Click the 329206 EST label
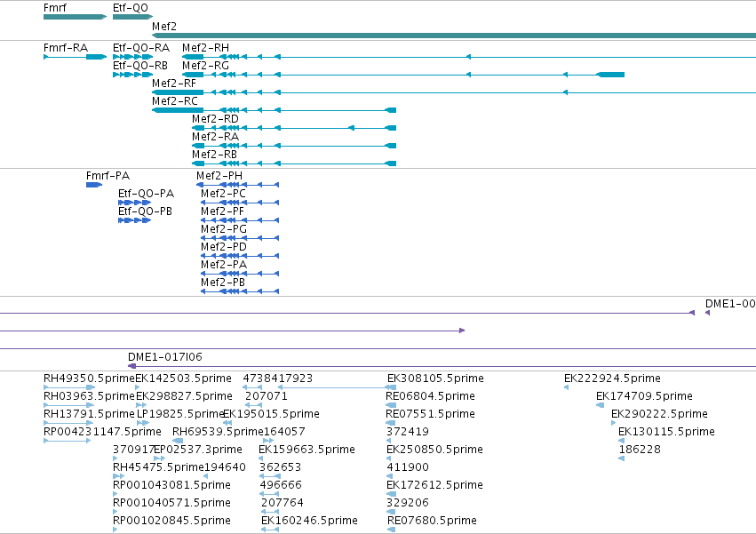Screen dimensions: 756x534 coord(408,504)
